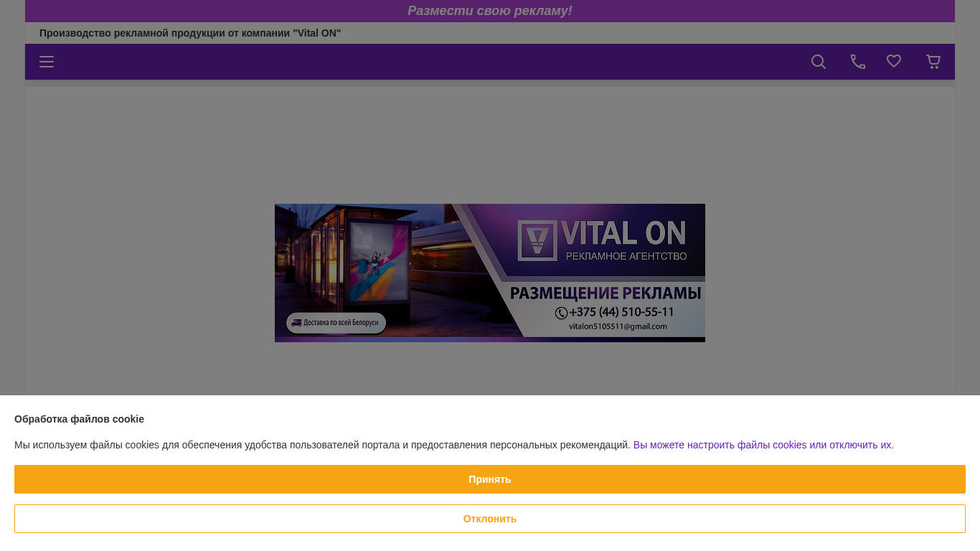Click the Производство рекламной продукции heading text

(x=190, y=33)
